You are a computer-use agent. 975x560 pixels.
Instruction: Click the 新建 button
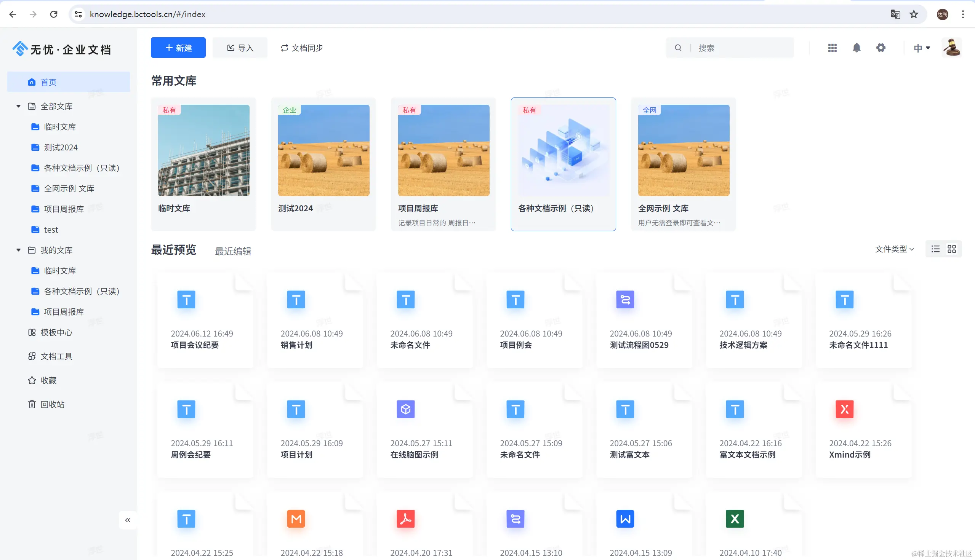[x=178, y=48]
